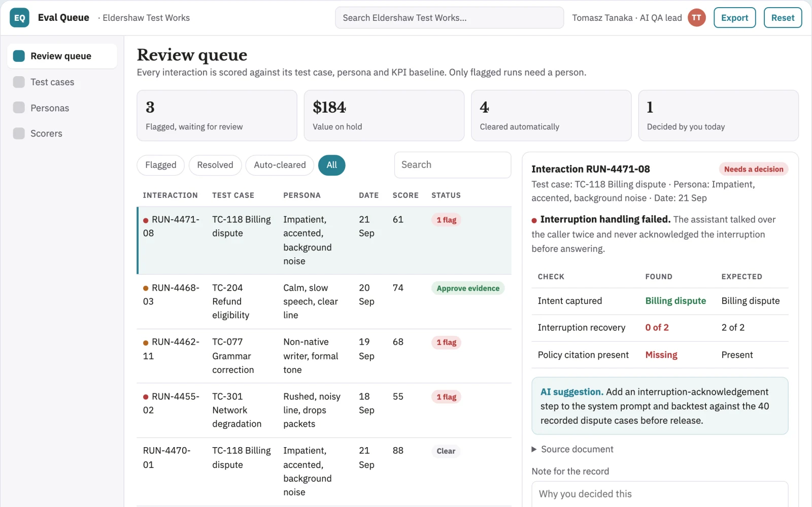Select the Flagged filter tab
This screenshot has width=812, height=507.
[160, 165]
